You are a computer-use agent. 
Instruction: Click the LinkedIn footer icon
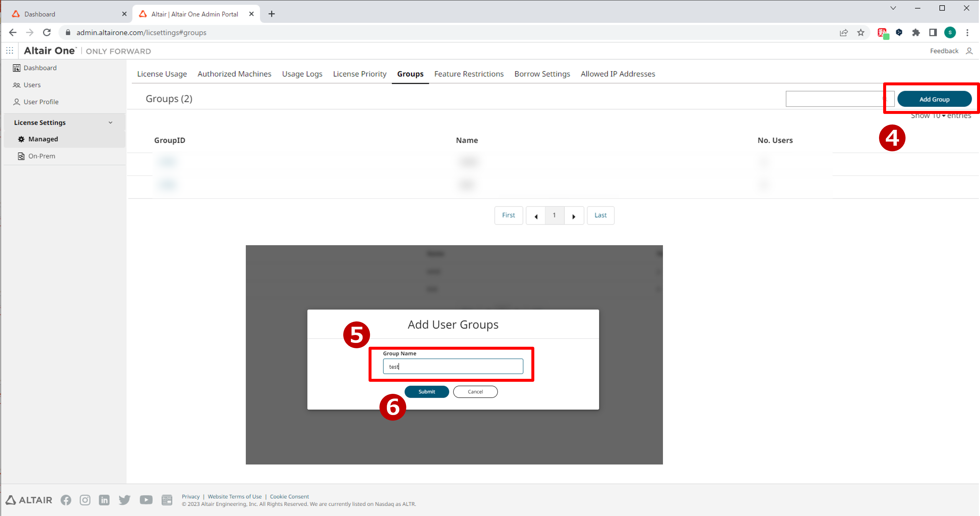tap(104, 500)
